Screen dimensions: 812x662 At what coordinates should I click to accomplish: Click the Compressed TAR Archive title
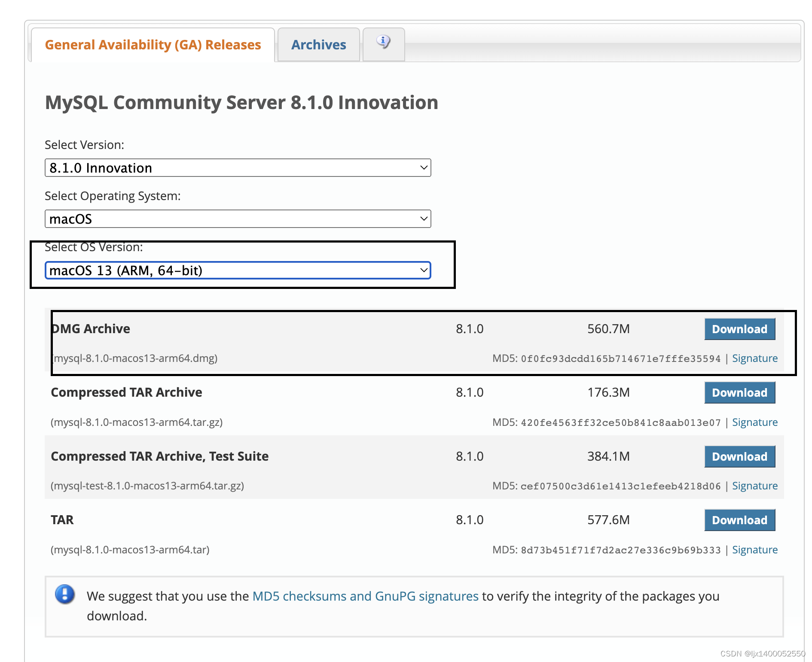click(127, 393)
